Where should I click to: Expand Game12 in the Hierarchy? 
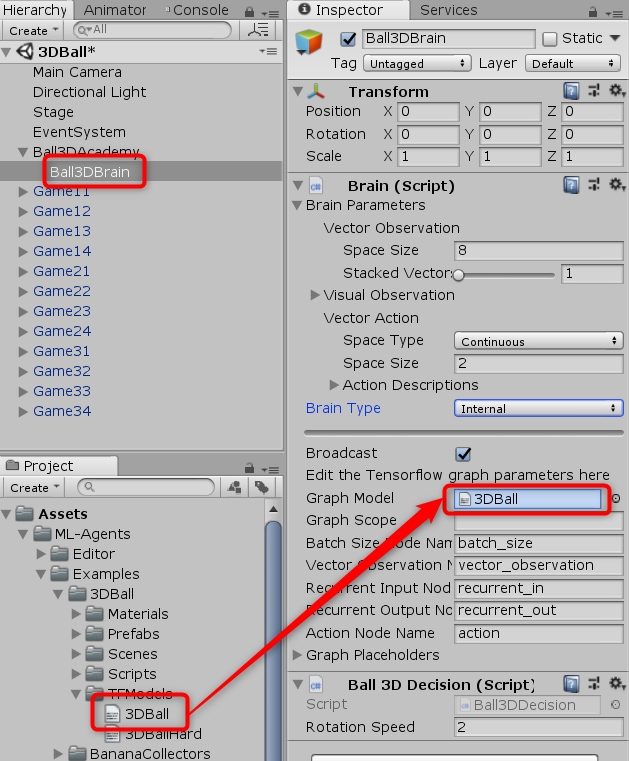coord(22,212)
